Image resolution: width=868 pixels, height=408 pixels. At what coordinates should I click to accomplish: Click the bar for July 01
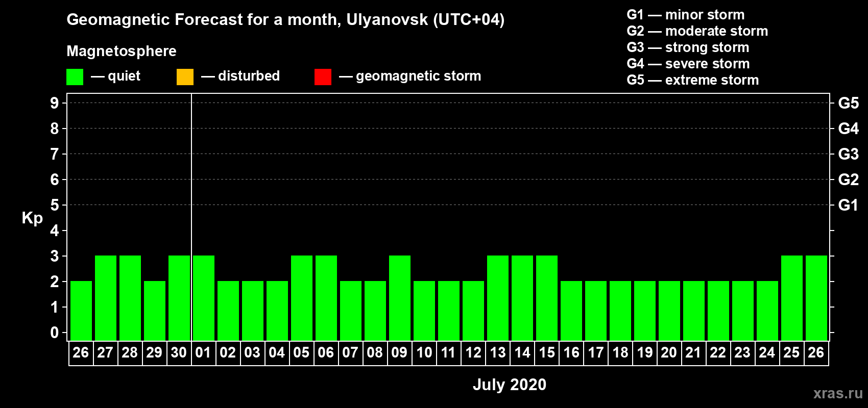pos(204,298)
